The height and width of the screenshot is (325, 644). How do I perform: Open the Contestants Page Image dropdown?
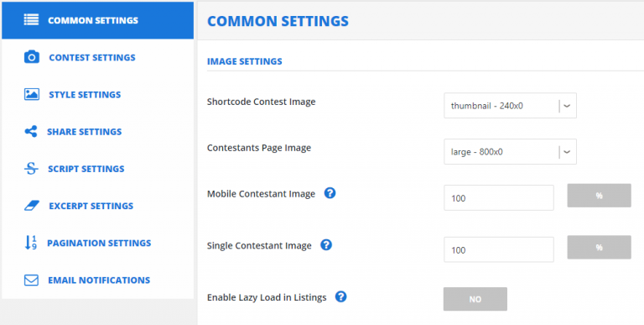point(510,152)
